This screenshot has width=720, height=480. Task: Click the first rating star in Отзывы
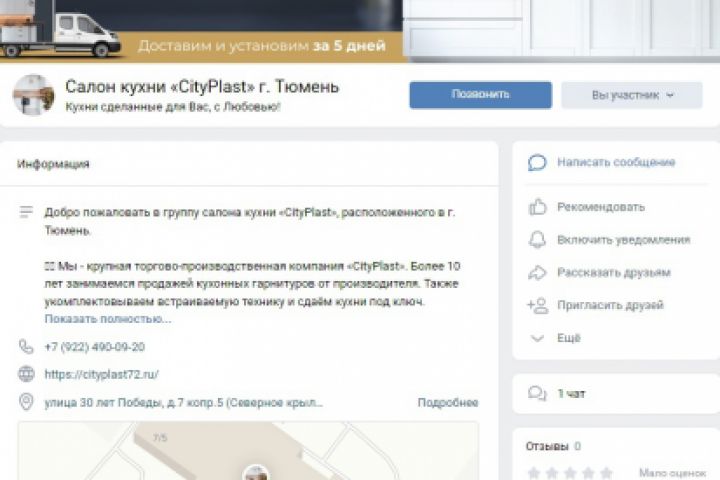[534, 473]
